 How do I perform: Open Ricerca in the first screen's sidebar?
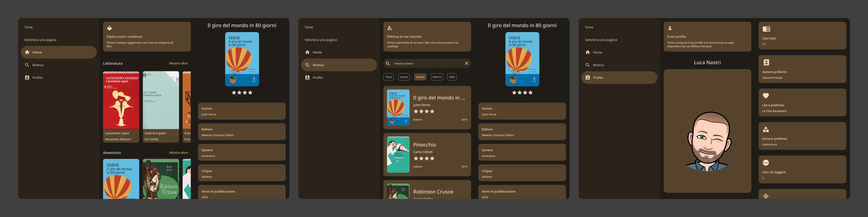pos(59,65)
